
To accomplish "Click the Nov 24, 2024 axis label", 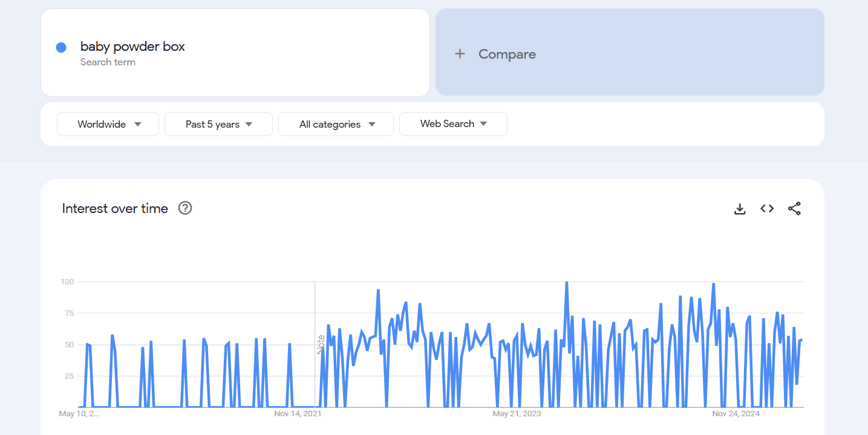I will (736, 414).
